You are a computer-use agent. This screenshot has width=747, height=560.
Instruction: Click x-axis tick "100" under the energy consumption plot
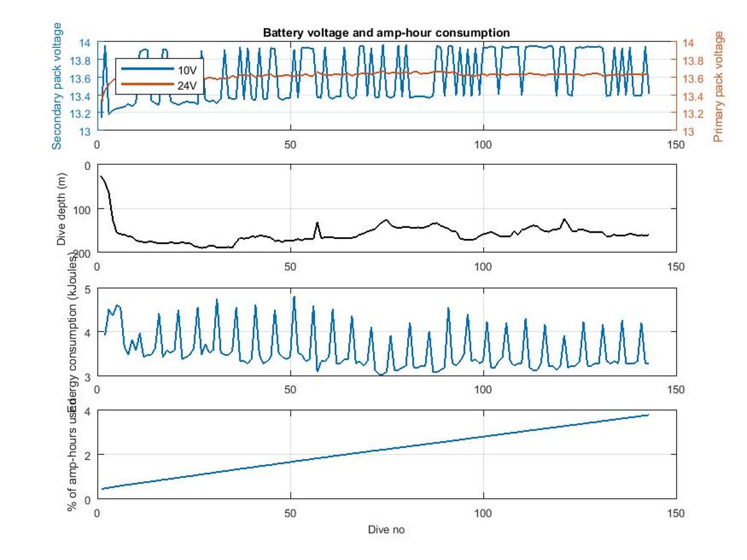[483, 390]
